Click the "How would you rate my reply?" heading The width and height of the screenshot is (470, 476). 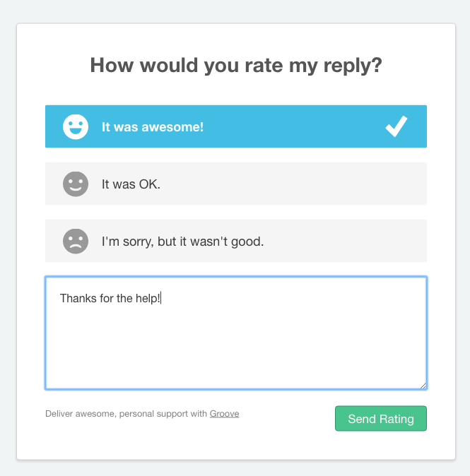tap(236, 66)
